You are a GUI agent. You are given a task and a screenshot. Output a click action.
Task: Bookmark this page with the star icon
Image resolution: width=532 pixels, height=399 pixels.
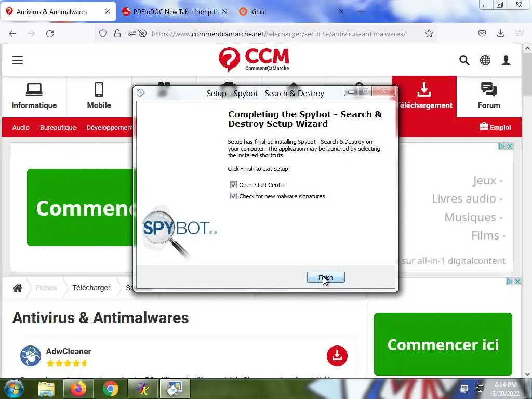429,34
